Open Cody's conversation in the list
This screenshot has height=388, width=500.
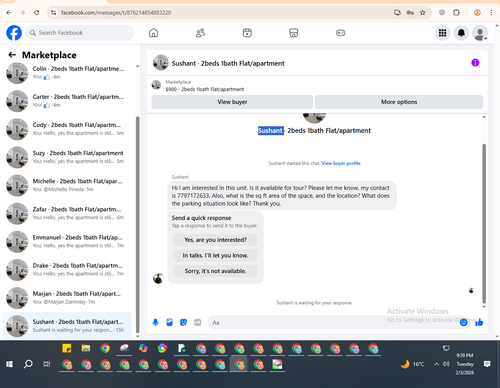click(68, 129)
